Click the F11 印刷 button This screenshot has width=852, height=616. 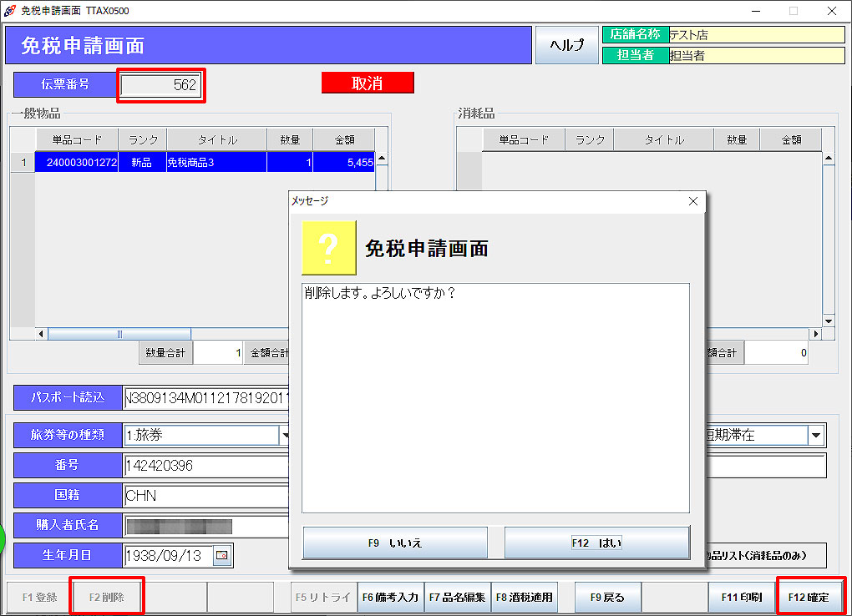click(x=742, y=597)
